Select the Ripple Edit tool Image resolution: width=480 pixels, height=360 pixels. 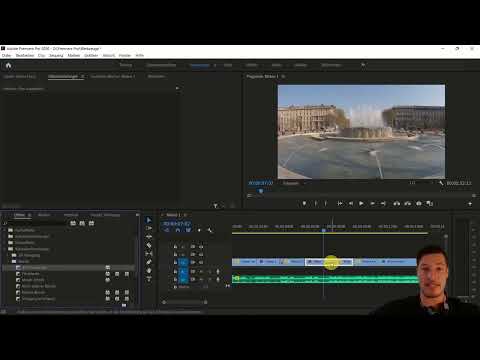[x=149, y=237]
